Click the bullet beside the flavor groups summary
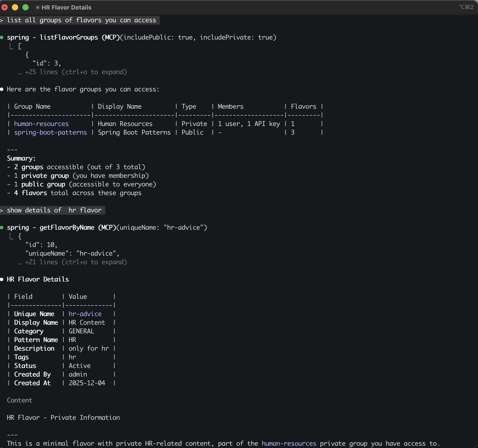This screenshot has width=478, height=448. (x=2, y=89)
